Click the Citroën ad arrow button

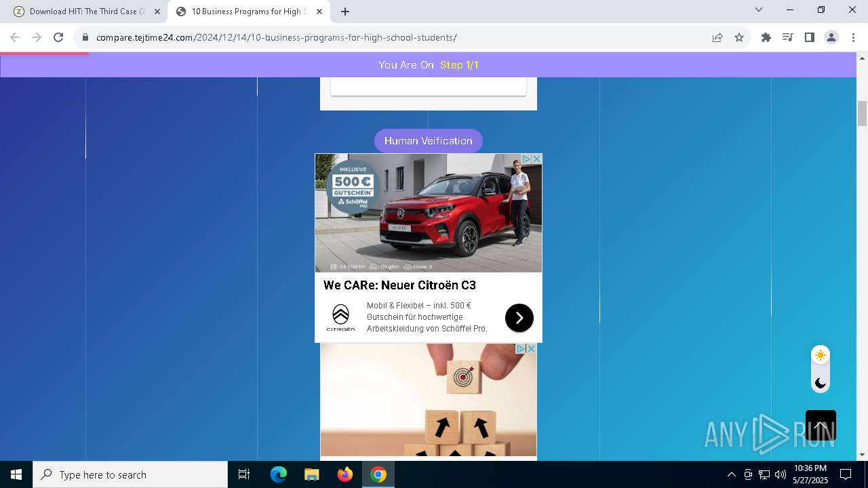tap(519, 318)
